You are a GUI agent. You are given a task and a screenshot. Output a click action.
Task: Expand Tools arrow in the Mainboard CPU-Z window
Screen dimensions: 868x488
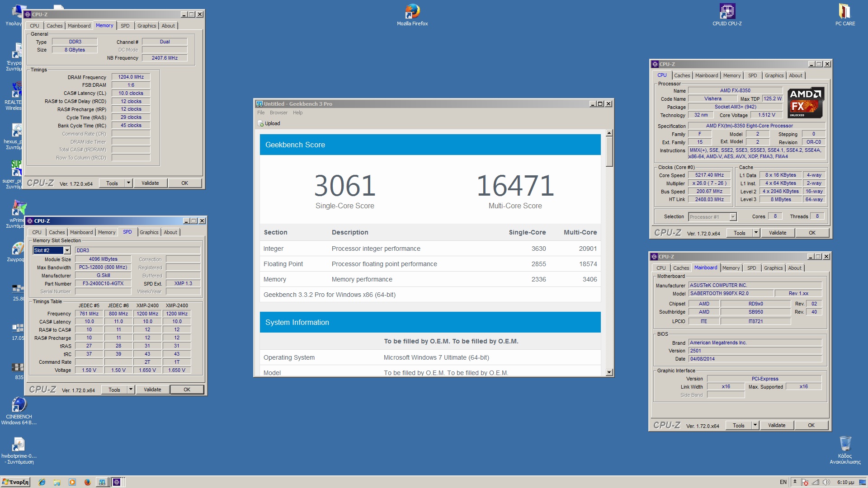coord(755,425)
